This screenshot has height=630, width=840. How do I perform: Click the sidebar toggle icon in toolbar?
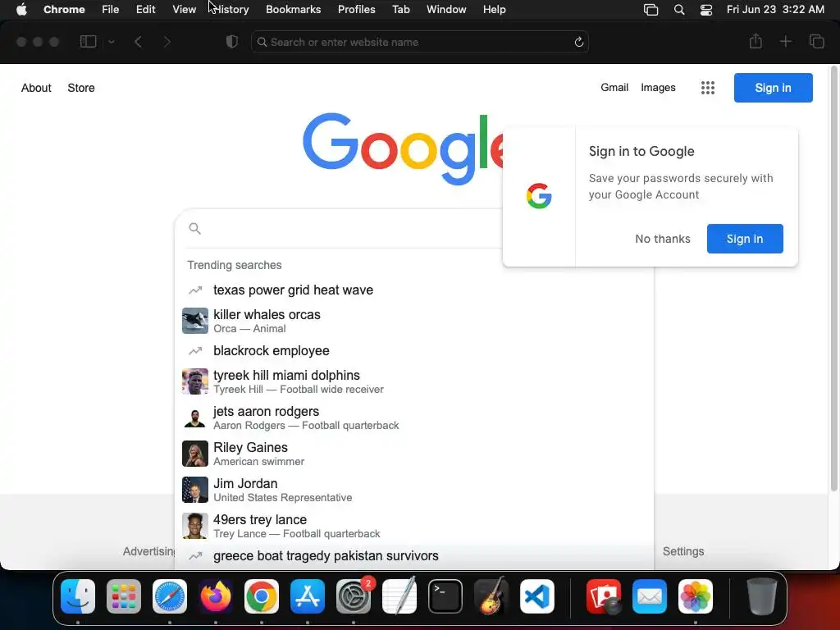(88, 42)
